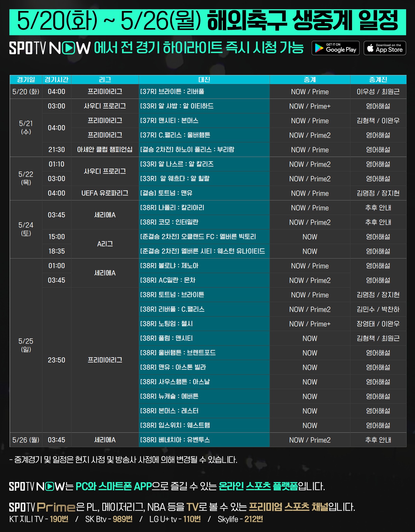This screenshot has width=415, height=532.
Task: Click the 대진 column header
Action: pos(204,80)
